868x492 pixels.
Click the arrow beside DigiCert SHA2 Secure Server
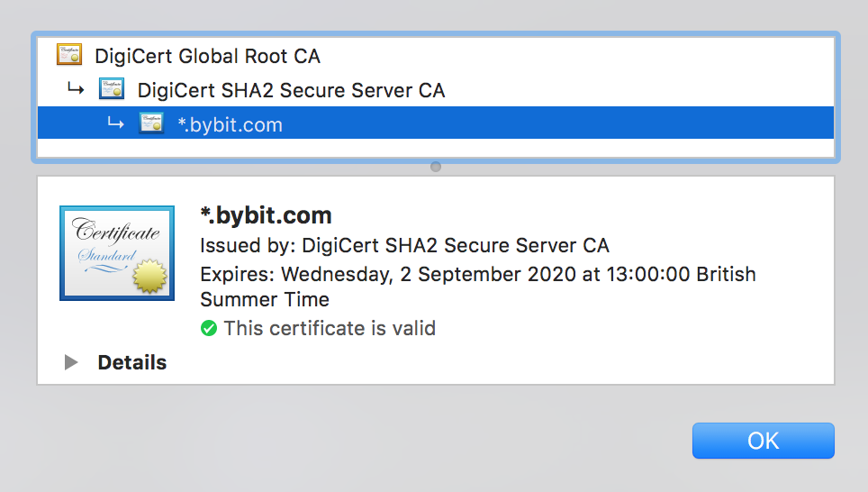[x=76, y=88]
